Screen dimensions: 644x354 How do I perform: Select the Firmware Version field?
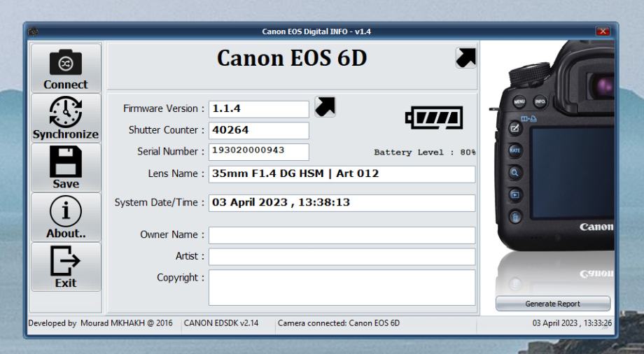(259, 109)
